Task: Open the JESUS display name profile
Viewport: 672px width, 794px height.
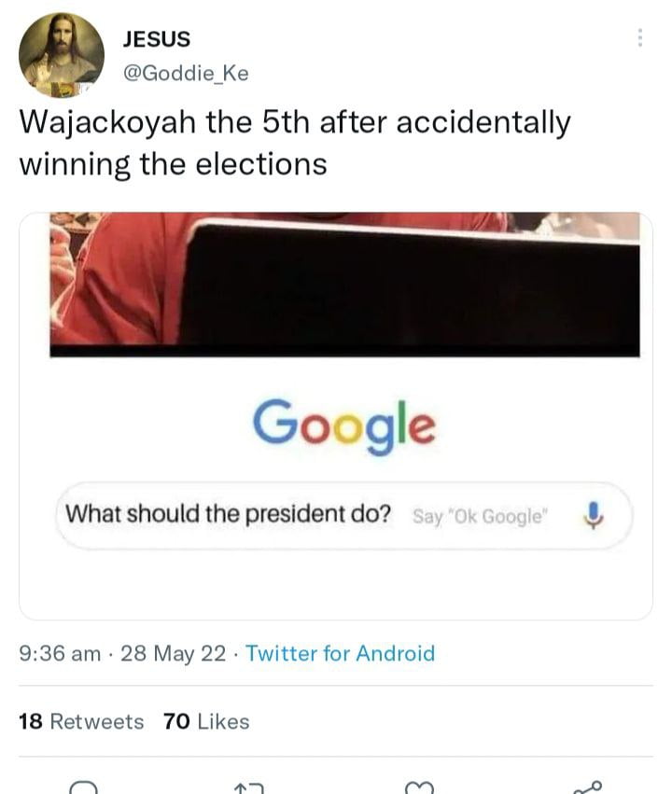Action: coord(157,39)
